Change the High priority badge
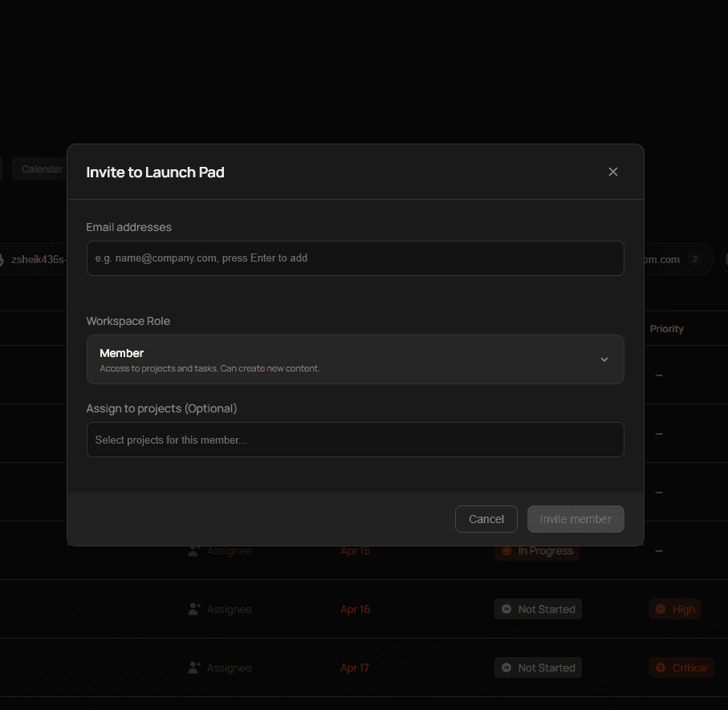 tap(675, 609)
